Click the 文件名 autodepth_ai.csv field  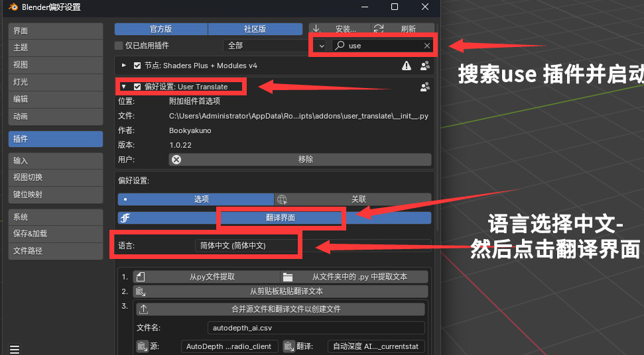pyautogui.click(x=316, y=328)
